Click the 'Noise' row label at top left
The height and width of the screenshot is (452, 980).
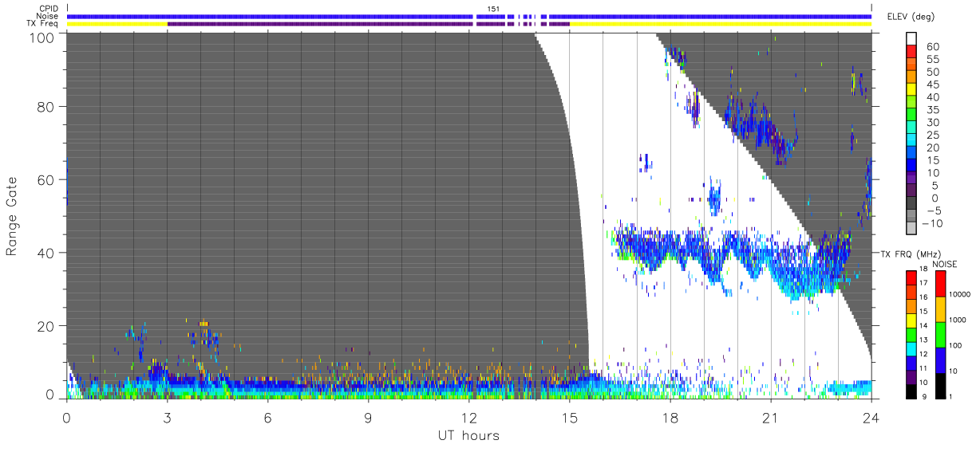[48, 16]
